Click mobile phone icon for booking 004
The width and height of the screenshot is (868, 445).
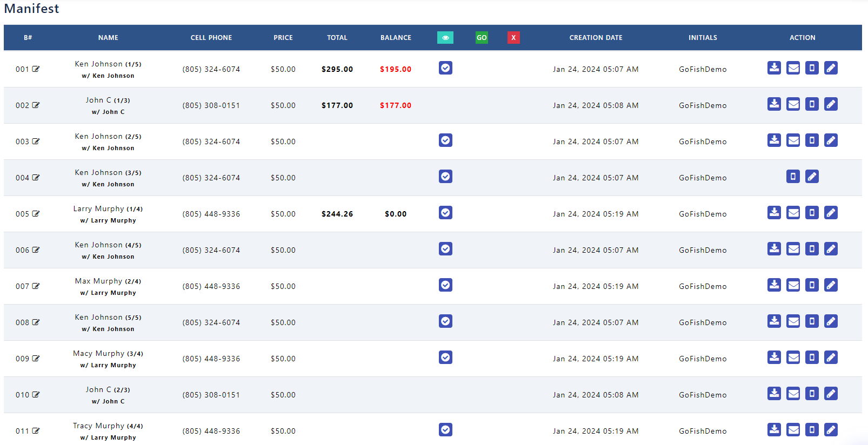793,177
